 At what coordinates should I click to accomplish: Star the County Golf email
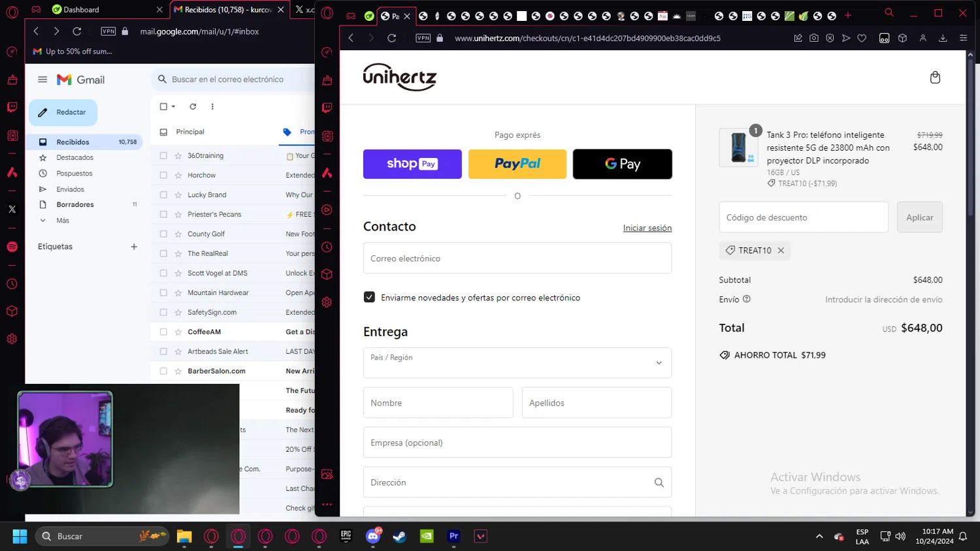178,234
